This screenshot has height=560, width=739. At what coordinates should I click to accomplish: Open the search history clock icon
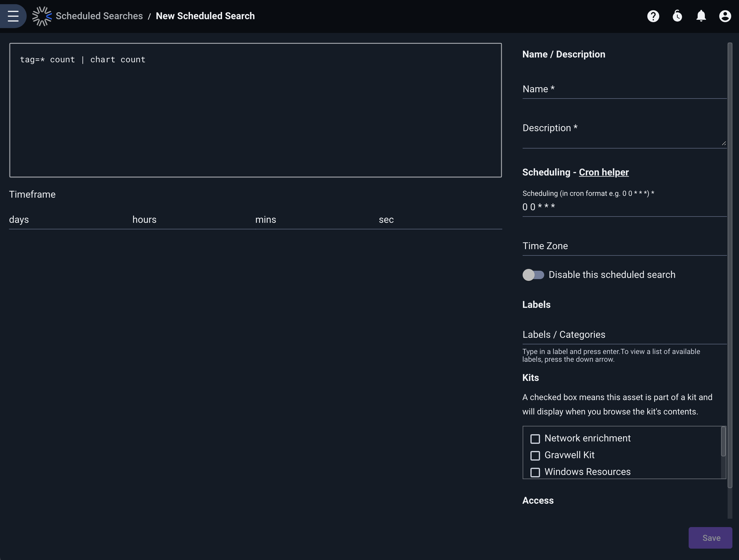click(x=677, y=16)
